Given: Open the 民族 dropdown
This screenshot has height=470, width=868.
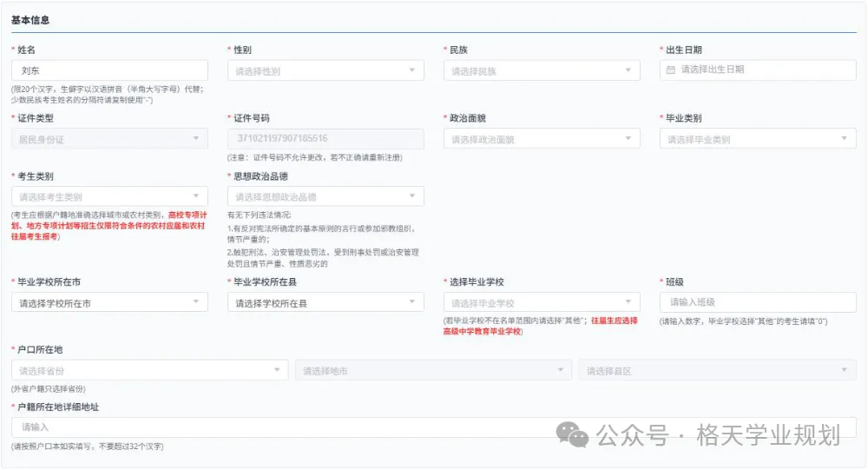Looking at the screenshot, I should click(x=542, y=70).
